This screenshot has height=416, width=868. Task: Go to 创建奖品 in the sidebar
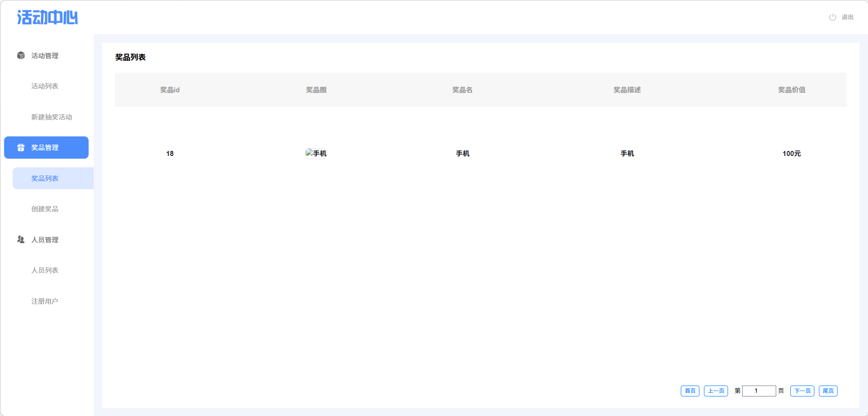coord(45,209)
